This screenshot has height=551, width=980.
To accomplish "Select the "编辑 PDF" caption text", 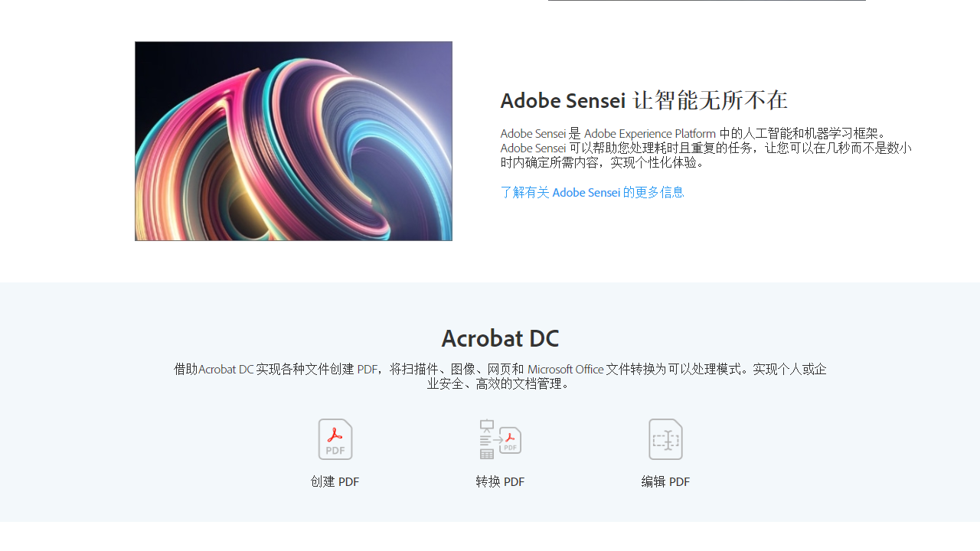I will tap(665, 481).
